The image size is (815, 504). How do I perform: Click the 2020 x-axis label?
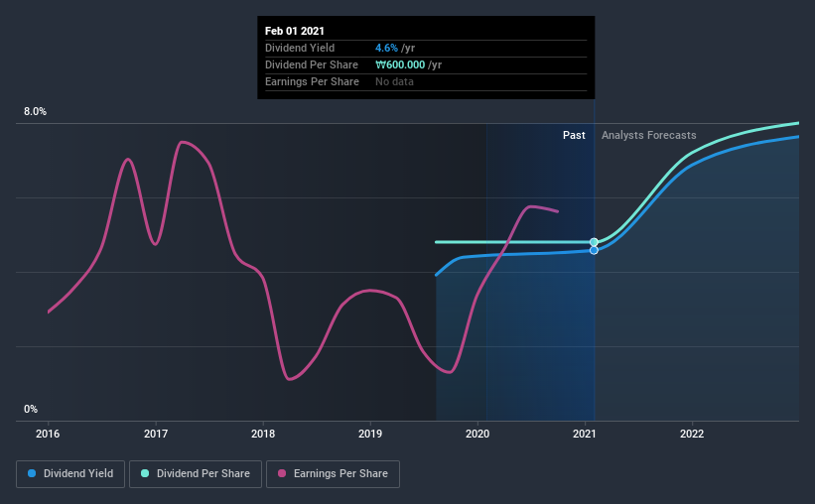click(477, 434)
